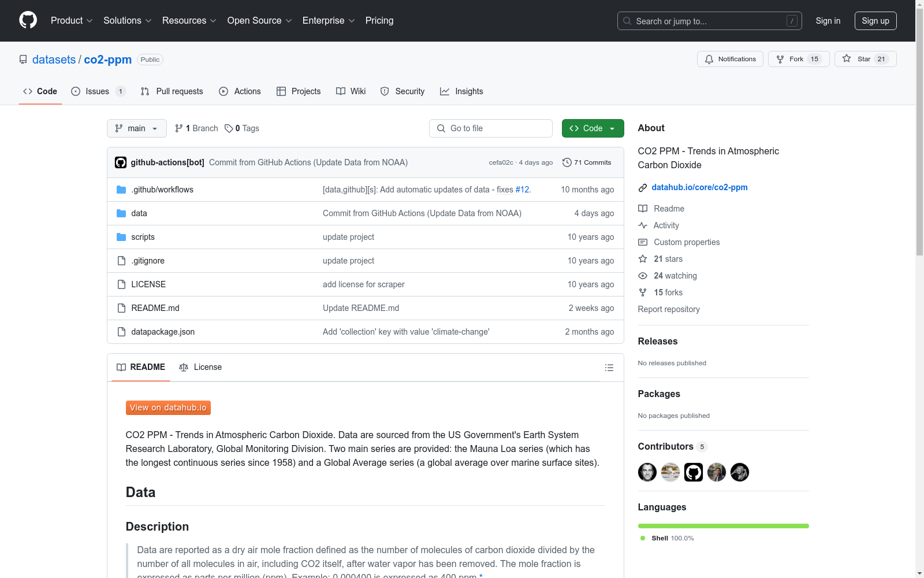The height and width of the screenshot is (578, 924).
Task: Click the last contributor avatar
Action: pyautogui.click(x=740, y=472)
